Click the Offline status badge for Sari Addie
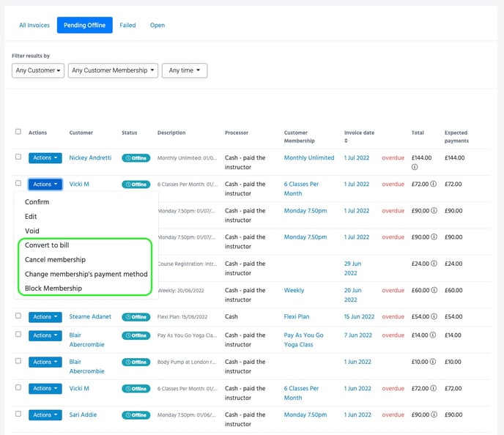Image resolution: width=504 pixels, height=435 pixels. tap(136, 415)
